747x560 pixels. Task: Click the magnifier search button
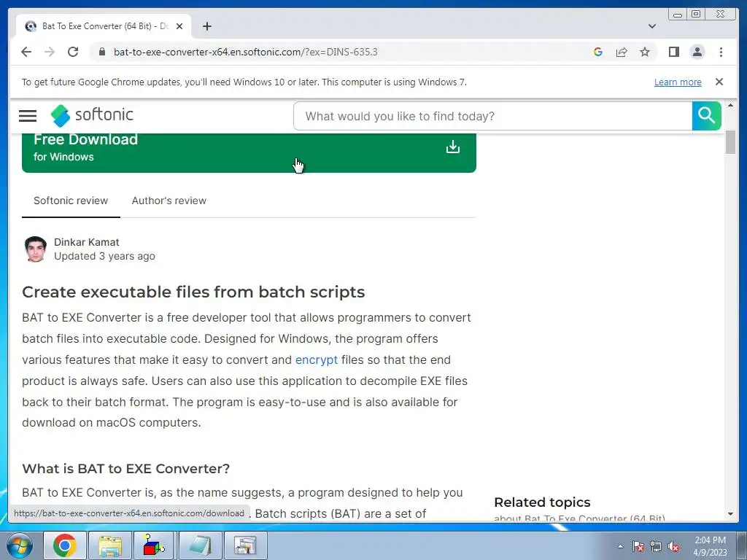click(x=706, y=116)
